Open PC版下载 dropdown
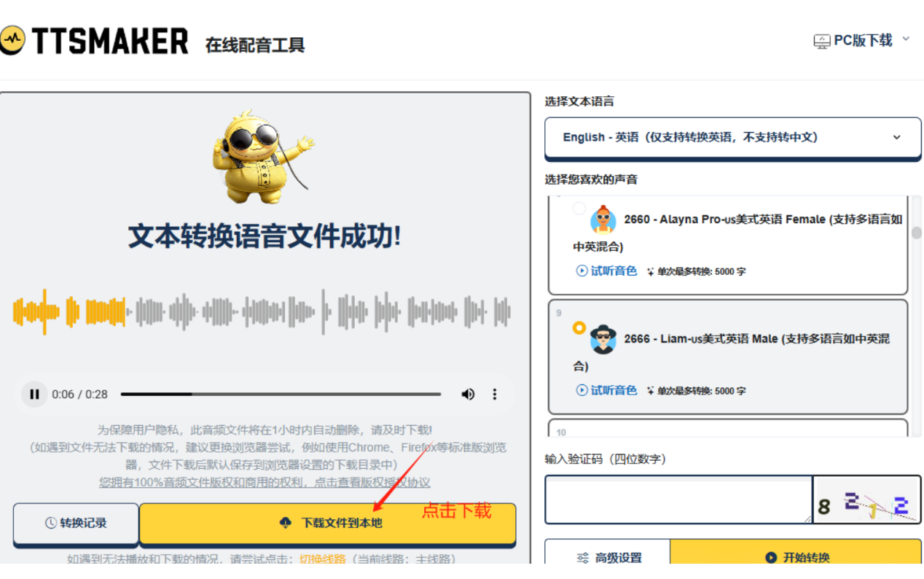The width and height of the screenshot is (924, 579). tap(862, 41)
